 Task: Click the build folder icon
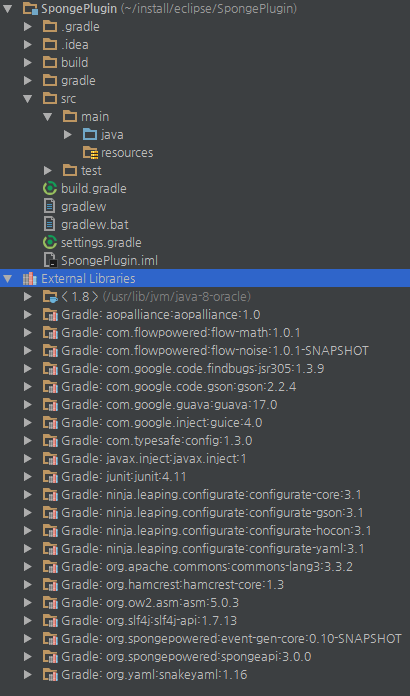[x=50, y=63]
